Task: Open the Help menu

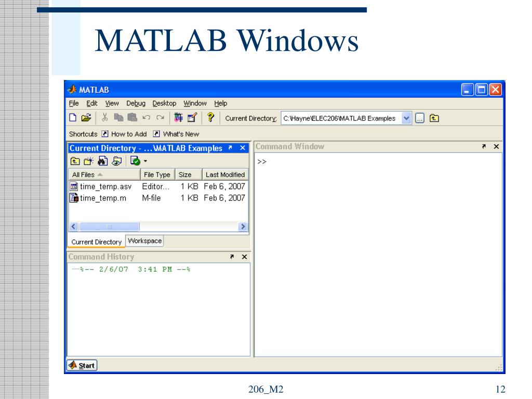Action: (220, 103)
